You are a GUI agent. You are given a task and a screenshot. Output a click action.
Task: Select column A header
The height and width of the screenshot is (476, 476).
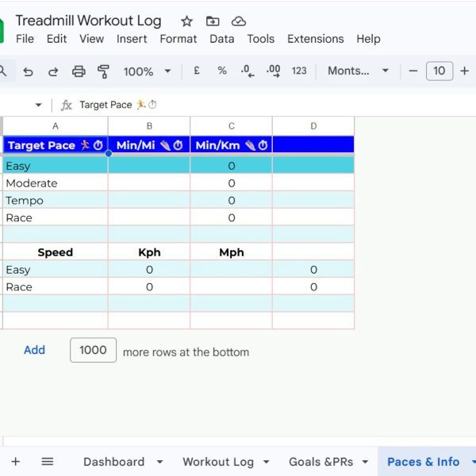click(x=56, y=125)
